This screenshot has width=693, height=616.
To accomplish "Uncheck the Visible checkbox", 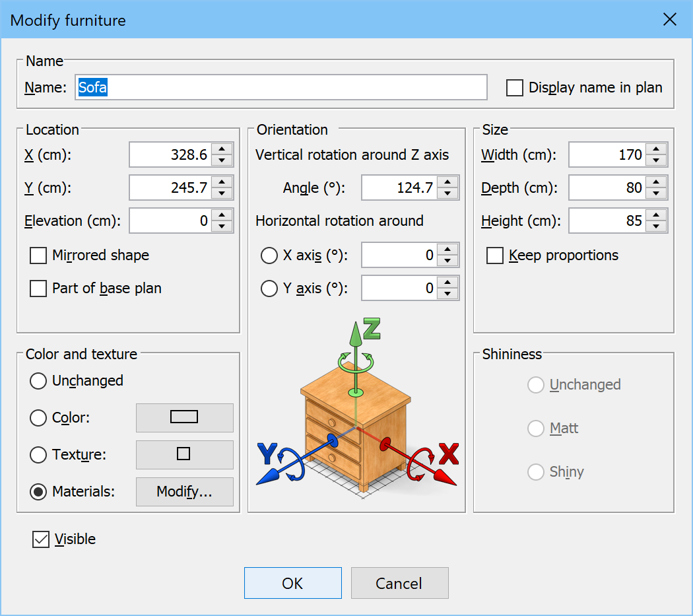I will [x=41, y=539].
